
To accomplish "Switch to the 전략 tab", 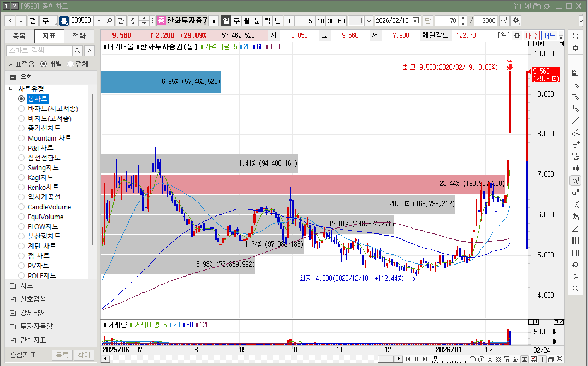I will coord(79,36).
